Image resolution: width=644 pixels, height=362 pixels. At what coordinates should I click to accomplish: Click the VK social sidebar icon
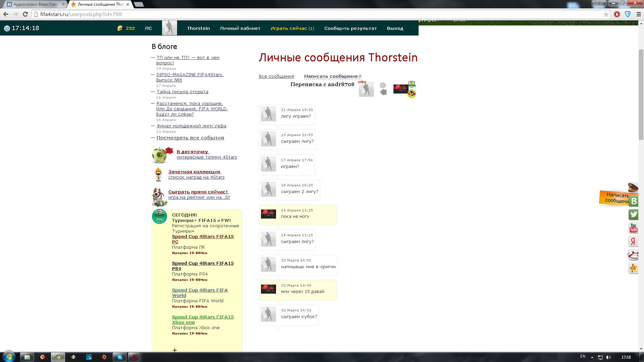[x=633, y=201]
